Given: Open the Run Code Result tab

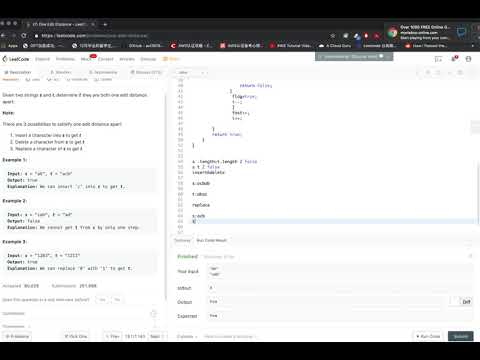Looking at the screenshot, I should (x=211, y=240).
